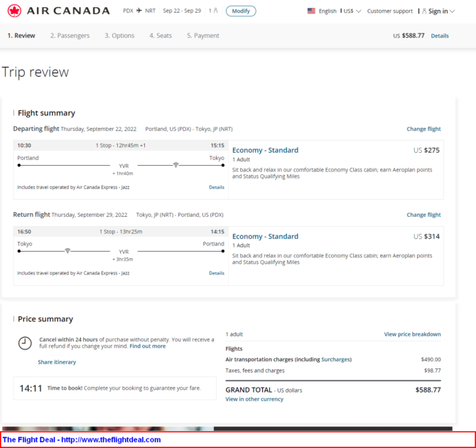Image resolution: width=476 pixels, height=448 pixels.
Task: Change the departing flight
Action: (x=423, y=129)
